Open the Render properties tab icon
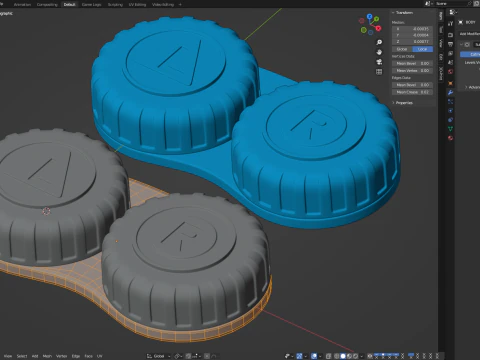480x360 pixels. (x=450, y=35)
